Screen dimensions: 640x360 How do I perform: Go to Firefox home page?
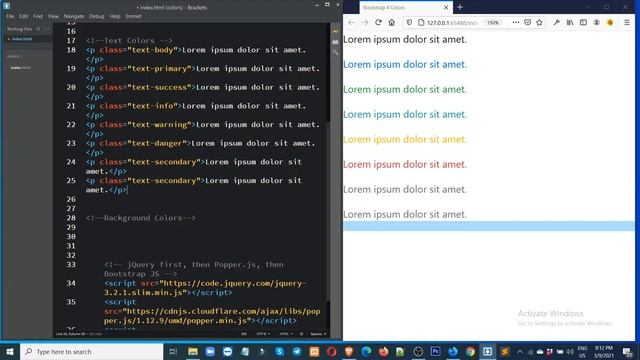coord(392,22)
